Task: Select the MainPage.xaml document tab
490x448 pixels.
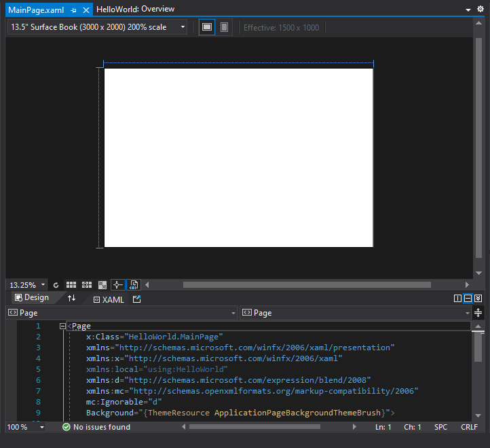Action: click(x=36, y=10)
